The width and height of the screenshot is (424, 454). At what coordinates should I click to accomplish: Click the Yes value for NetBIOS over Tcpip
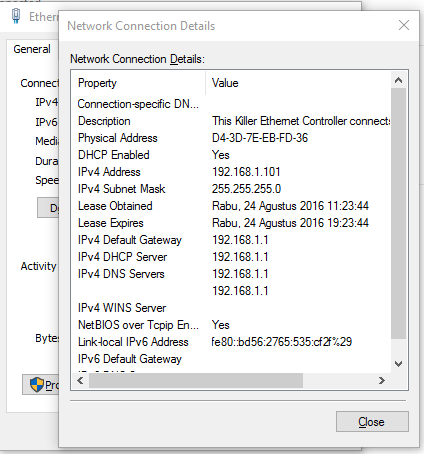coord(221,325)
